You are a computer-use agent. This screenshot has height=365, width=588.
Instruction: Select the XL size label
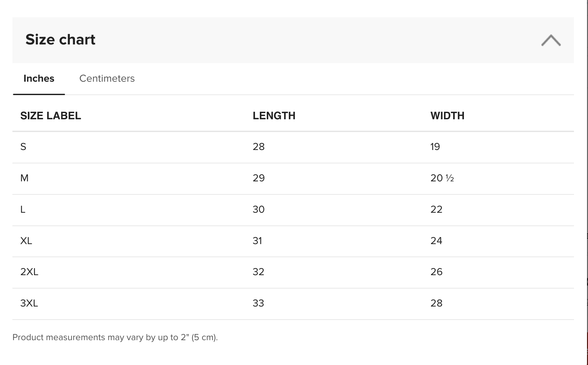click(26, 241)
